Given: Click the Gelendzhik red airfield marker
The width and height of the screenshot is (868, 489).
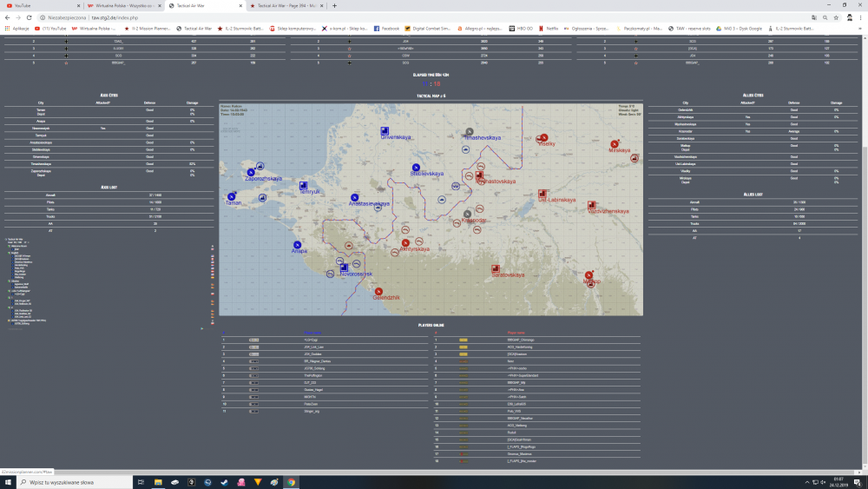Looking at the screenshot, I should click(x=380, y=291).
